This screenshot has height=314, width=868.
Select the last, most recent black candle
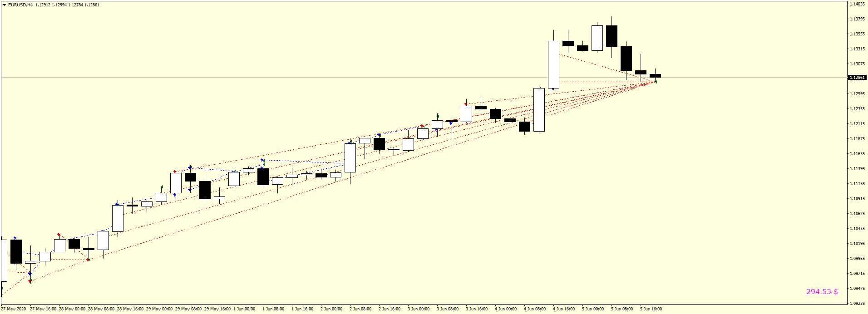point(655,76)
